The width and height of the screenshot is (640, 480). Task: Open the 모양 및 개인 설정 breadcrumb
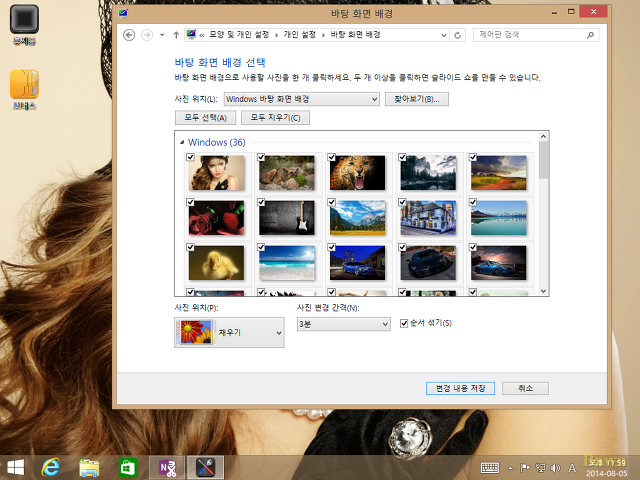(239, 35)
